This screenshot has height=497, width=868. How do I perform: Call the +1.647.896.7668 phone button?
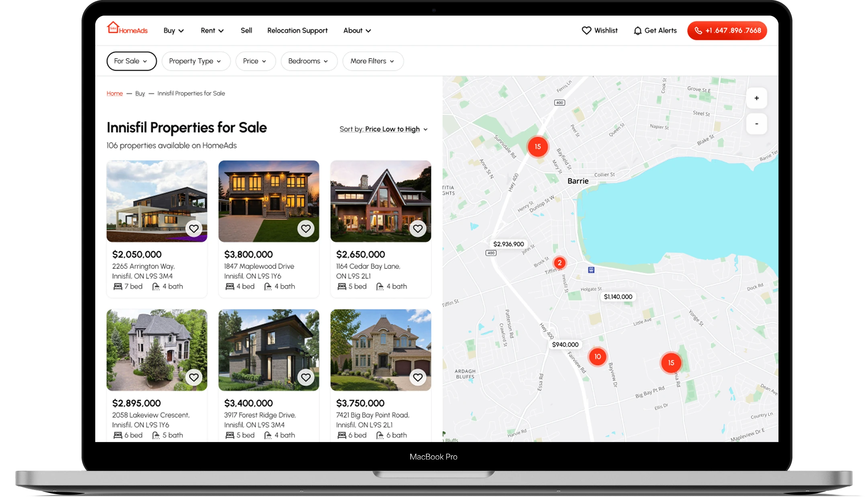tap(727, 31)
